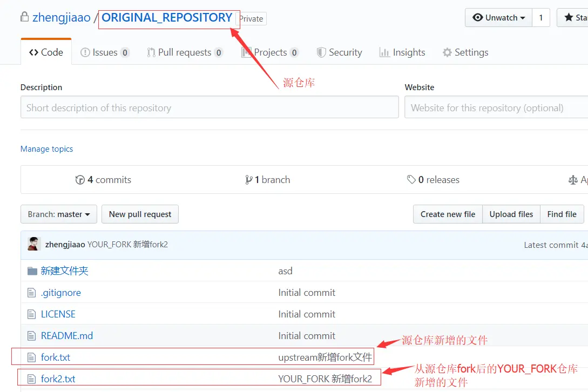This screenshot has height=392, width=588.
Task: Open the Insights tab
Action: pyautogui.click(x=402, y=52)
